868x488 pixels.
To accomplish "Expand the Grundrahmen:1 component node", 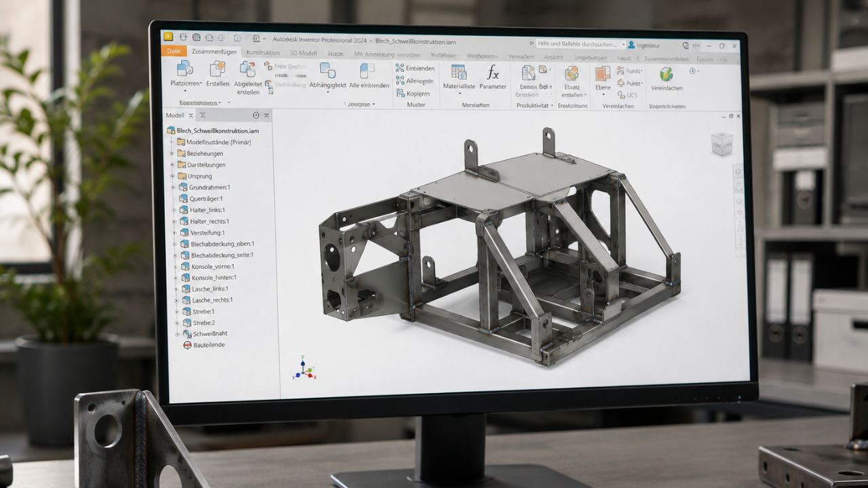I will click(174, 187).
